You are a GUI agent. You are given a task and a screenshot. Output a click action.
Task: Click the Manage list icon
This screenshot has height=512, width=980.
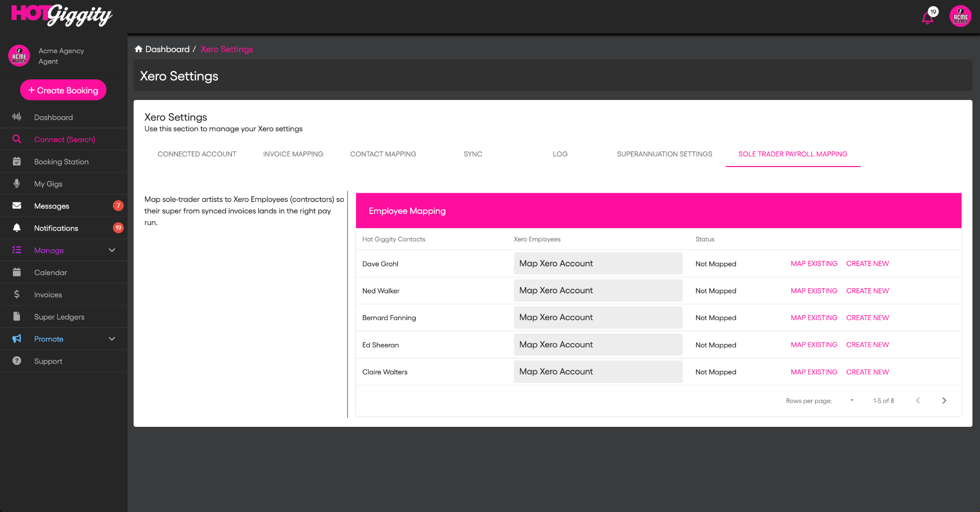[17, 250]
